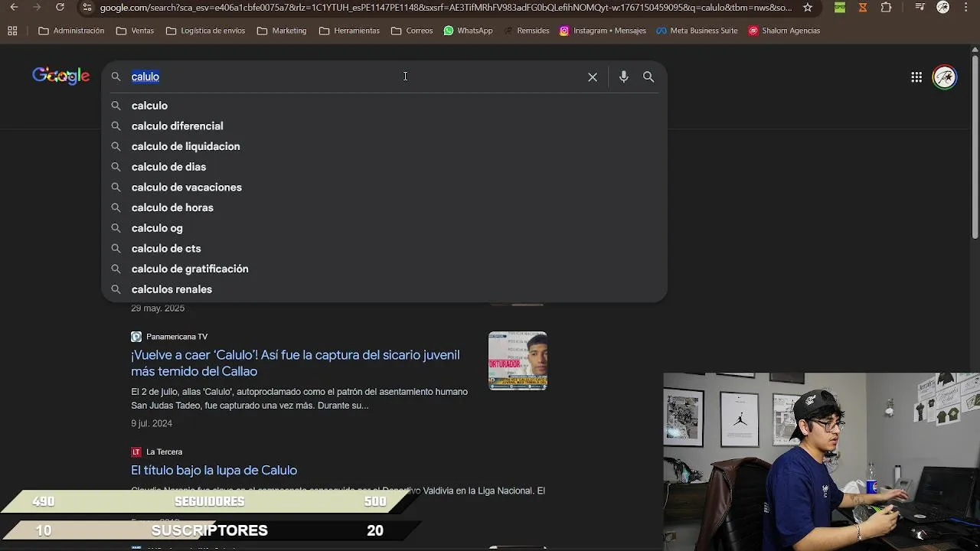Bookmark this page with the star icon
Screen dimensions: 980x551
coord(808,8)
